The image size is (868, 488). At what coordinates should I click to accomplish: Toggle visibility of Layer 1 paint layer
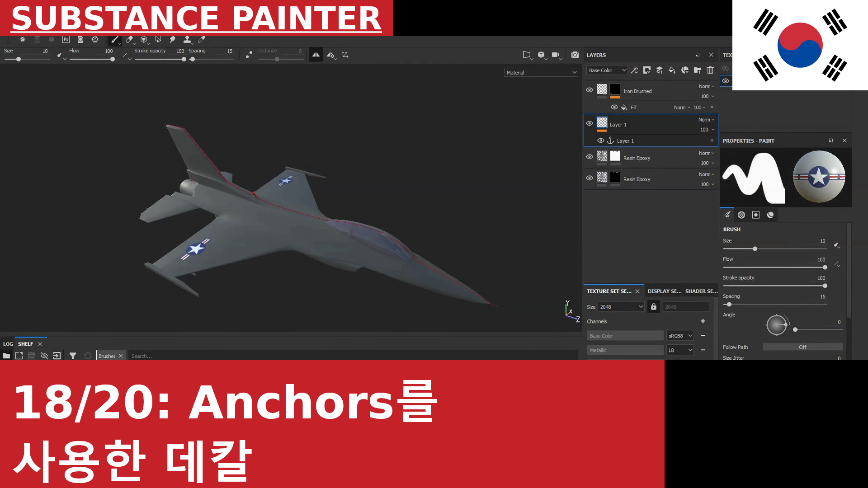coord(590,123)
